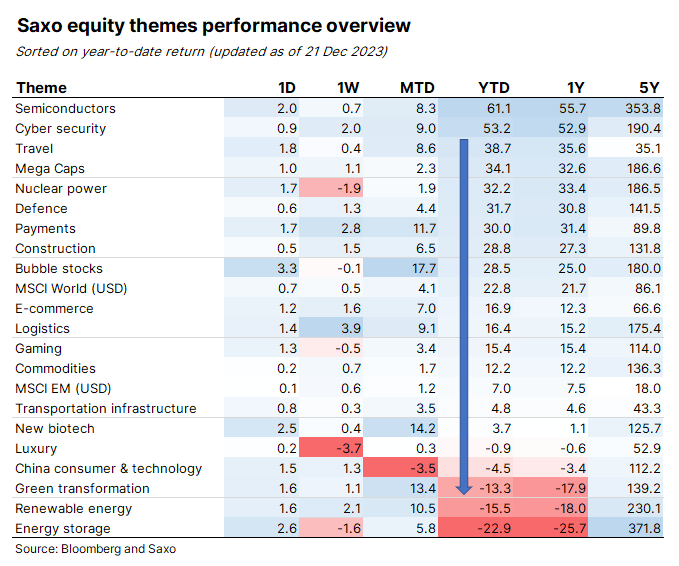
Task: Click the MTD column header
Action: pyautogui.click(x=417, y=87)
